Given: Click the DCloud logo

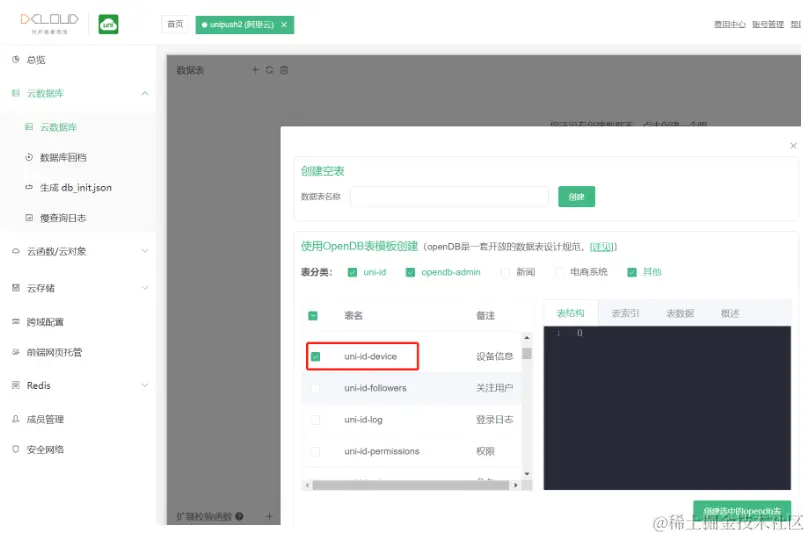Looking at the screenshot, I should tap(50, 23).
